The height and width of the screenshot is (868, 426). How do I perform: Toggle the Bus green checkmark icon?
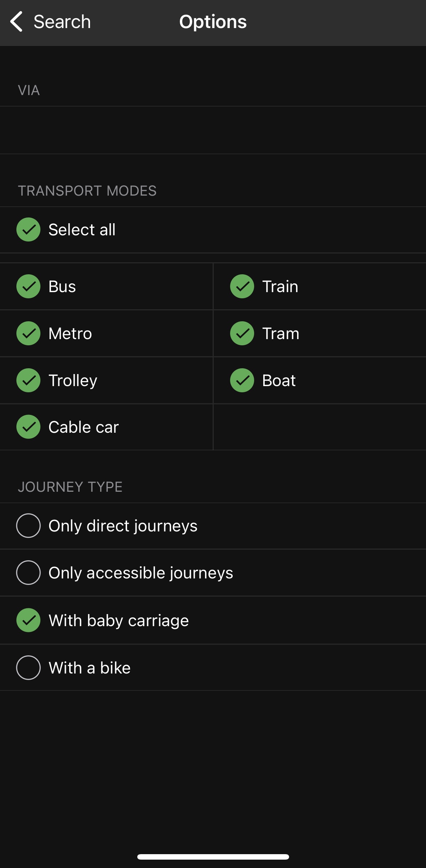point(28,286)
